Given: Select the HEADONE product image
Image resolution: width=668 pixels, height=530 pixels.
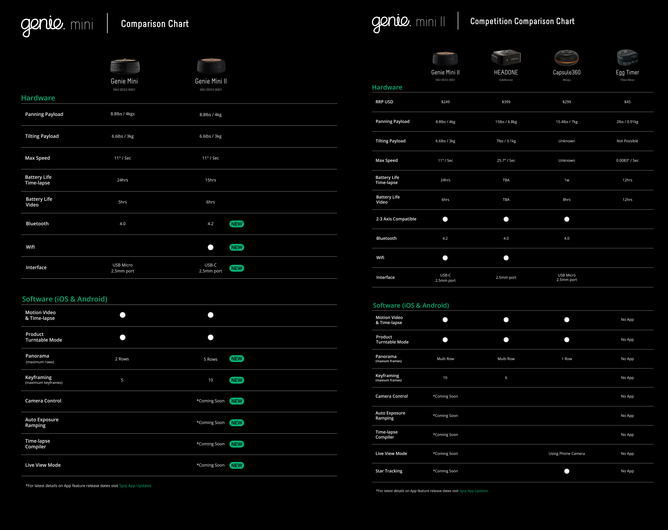Looking at the screenshot, I should point(506,58).
